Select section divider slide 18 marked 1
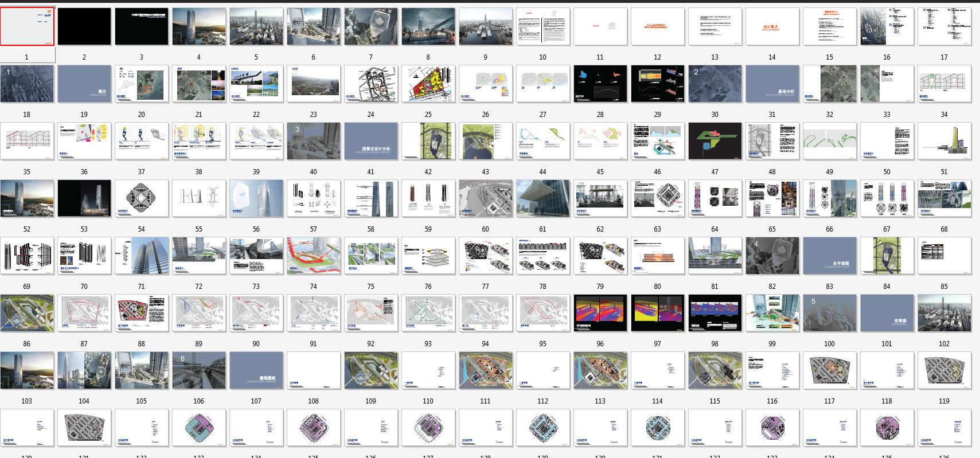This screenshot has height=458, width=980. click(x=27, y=84)
